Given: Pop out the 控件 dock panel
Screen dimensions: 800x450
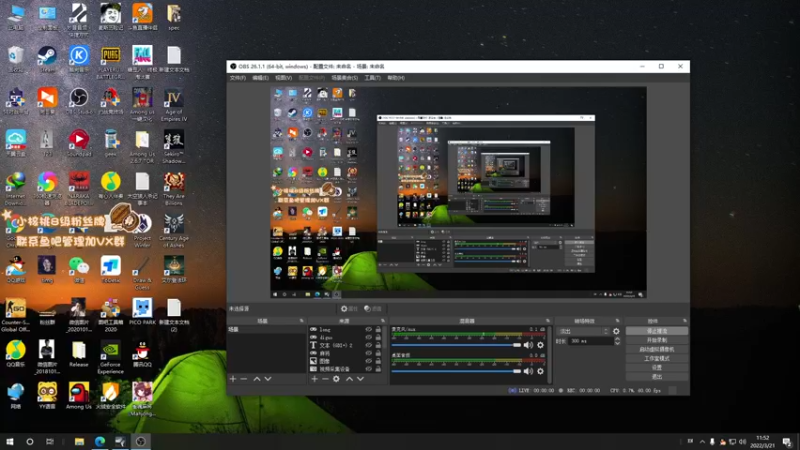Looking at the screenshot, I should point(685,321).
